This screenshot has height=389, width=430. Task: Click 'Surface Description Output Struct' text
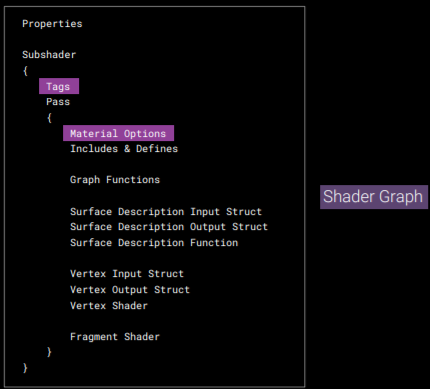click(169, 227)
